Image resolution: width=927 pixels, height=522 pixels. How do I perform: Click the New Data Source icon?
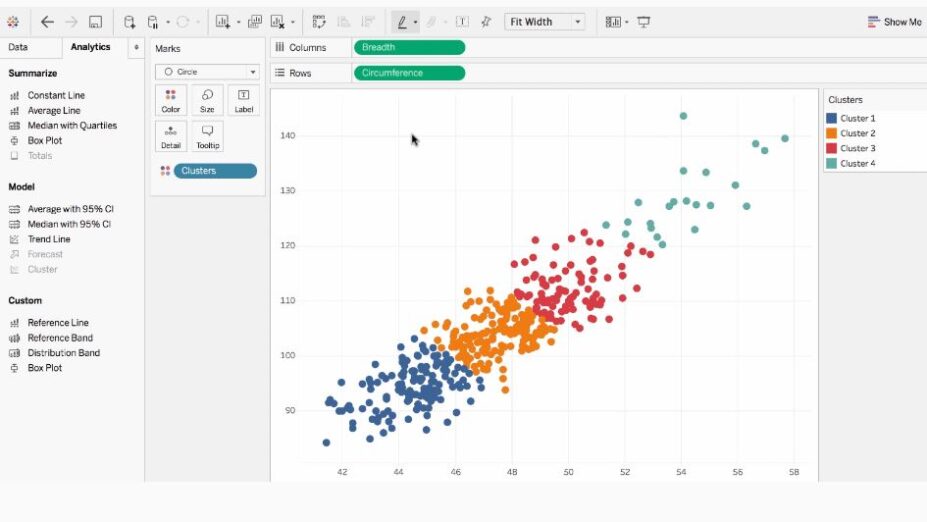click(130, 21)
